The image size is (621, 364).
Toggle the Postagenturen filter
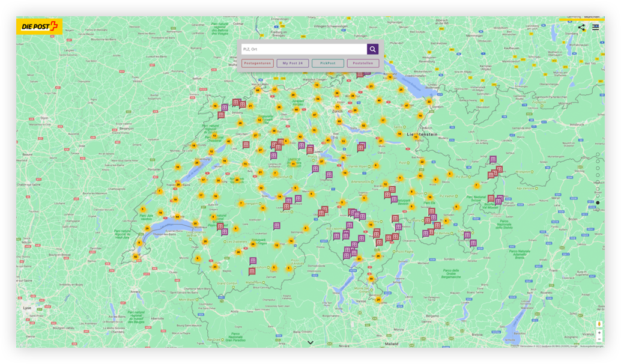258,63
